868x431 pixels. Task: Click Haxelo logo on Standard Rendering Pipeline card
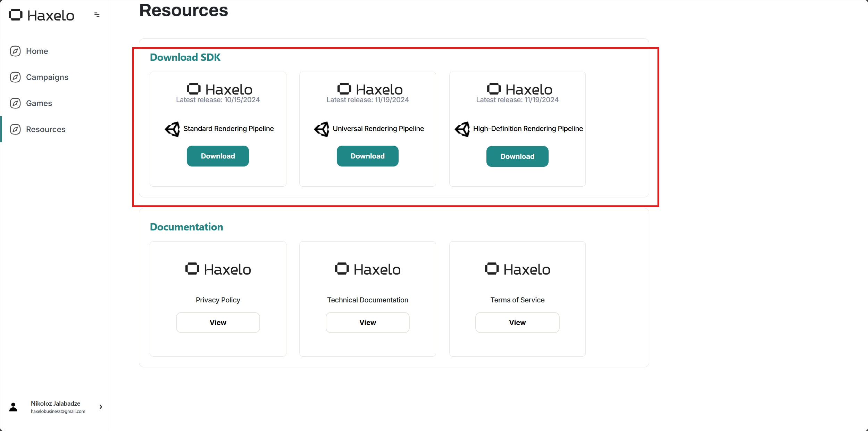[219, 89]
